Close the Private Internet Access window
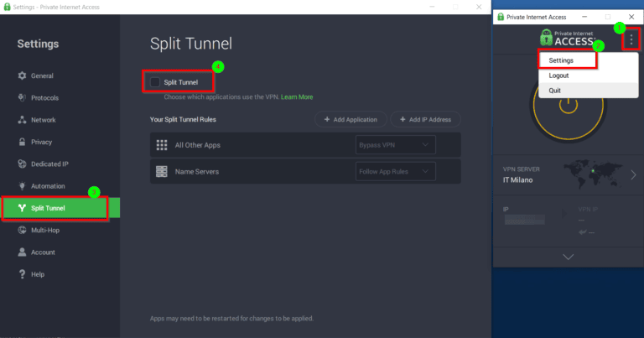 631,17
